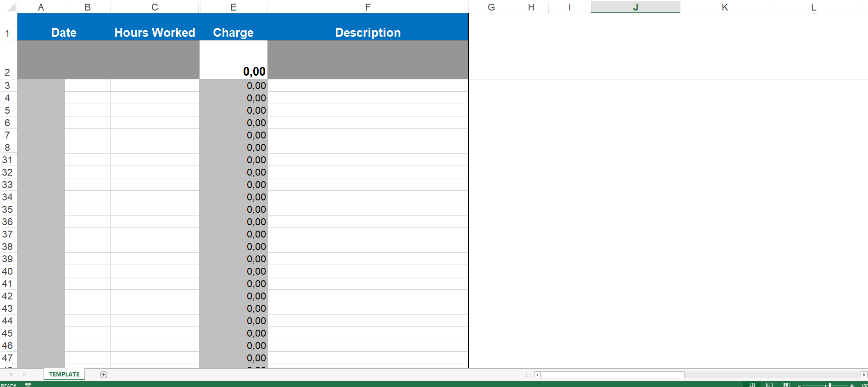The image size is (868, 387).
Task: Select column E header
Action: [x=234, y=7]
